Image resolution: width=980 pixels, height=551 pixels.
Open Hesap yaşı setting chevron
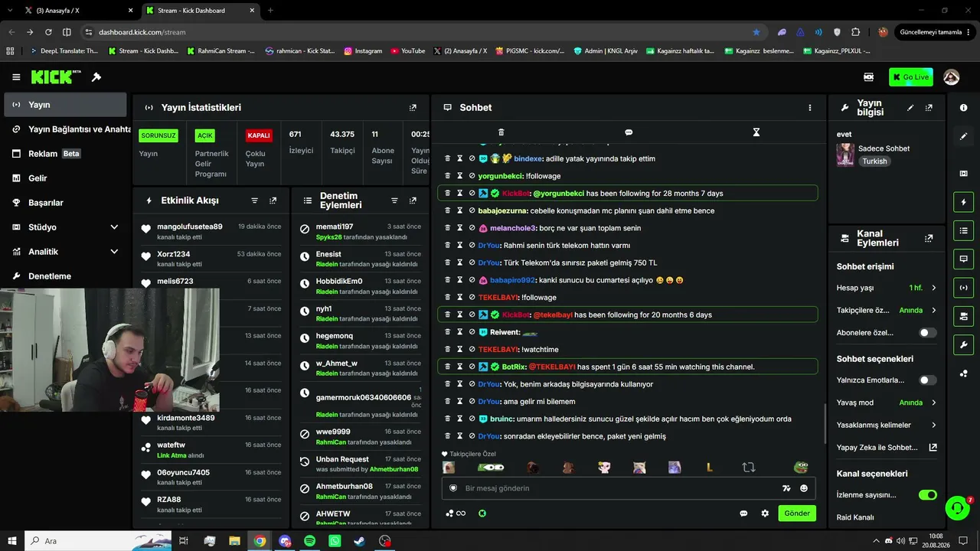[x=933, y=288]
